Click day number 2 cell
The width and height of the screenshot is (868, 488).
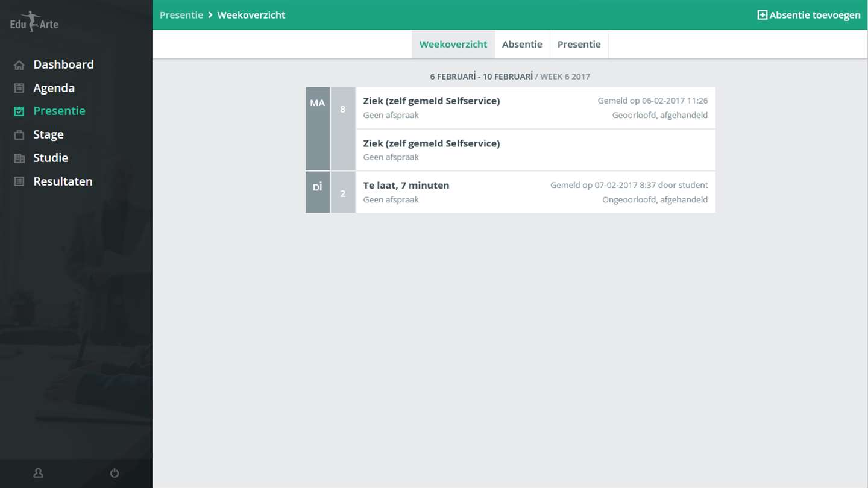(x=343, y=192)
